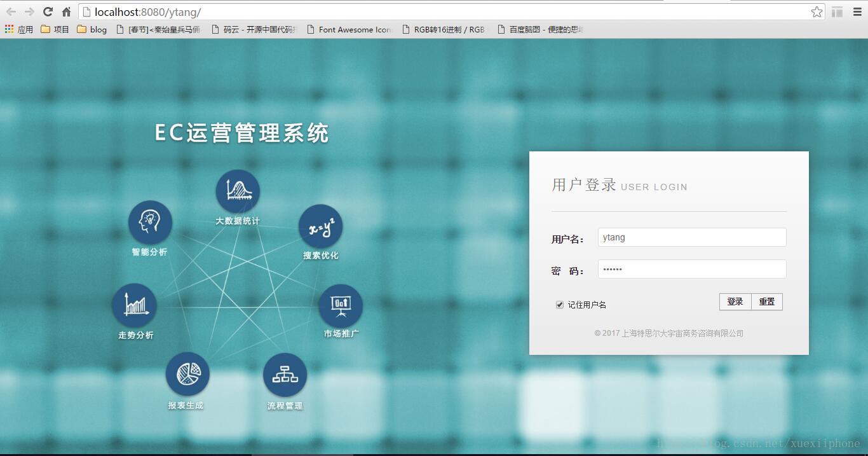Image resolution: width=868 pixels, height=456 pixels.
Task: Click the 走势分析 label
Action: (x=136, y=335)
